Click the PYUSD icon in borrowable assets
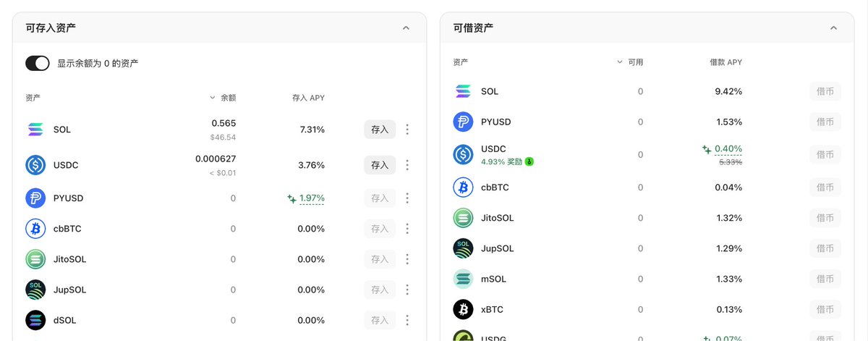The image size is (868, 341). point(463,122)
